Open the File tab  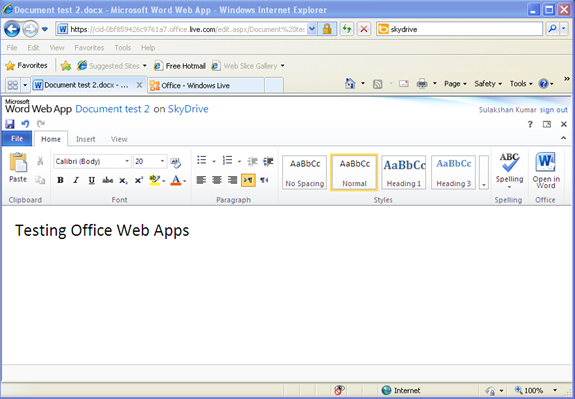click(17, 139)
